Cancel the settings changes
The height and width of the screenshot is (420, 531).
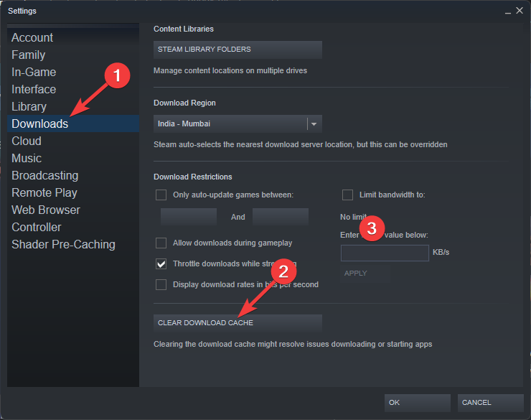pyautogui.click(x=490, y=403)
